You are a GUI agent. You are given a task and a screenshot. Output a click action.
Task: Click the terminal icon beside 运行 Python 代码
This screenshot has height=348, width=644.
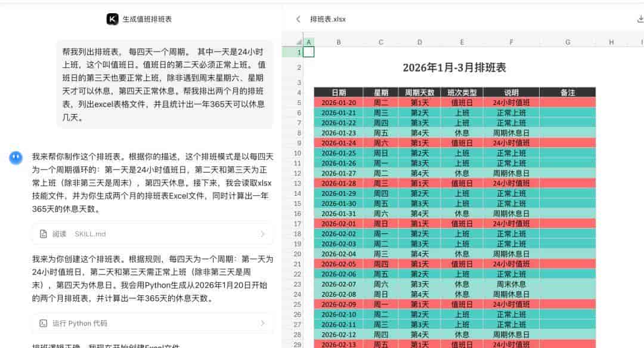43,324
